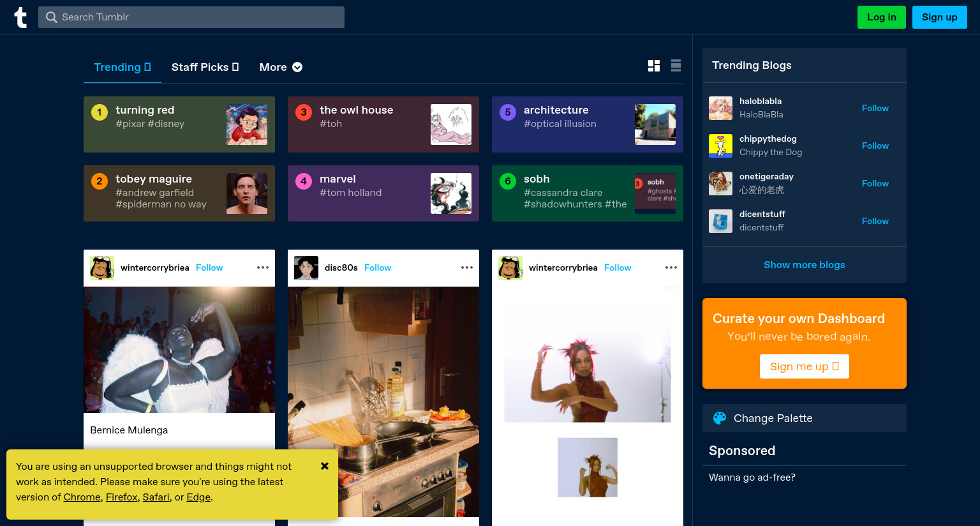Open haloblabla blog avatar
980x526 pixels.
(720, 108)
